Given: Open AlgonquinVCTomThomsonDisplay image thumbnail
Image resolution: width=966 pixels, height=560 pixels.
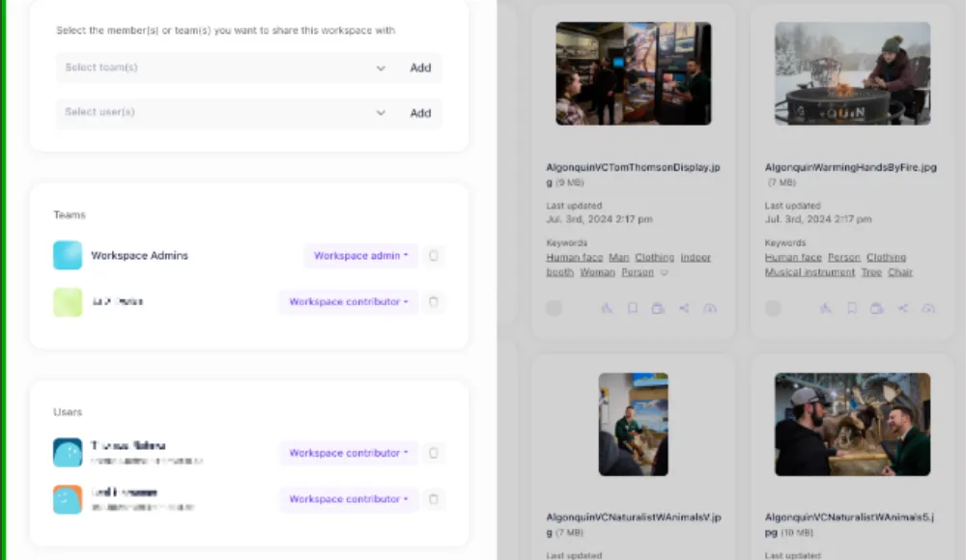Looking at the screenshot, I should [634, 73].
